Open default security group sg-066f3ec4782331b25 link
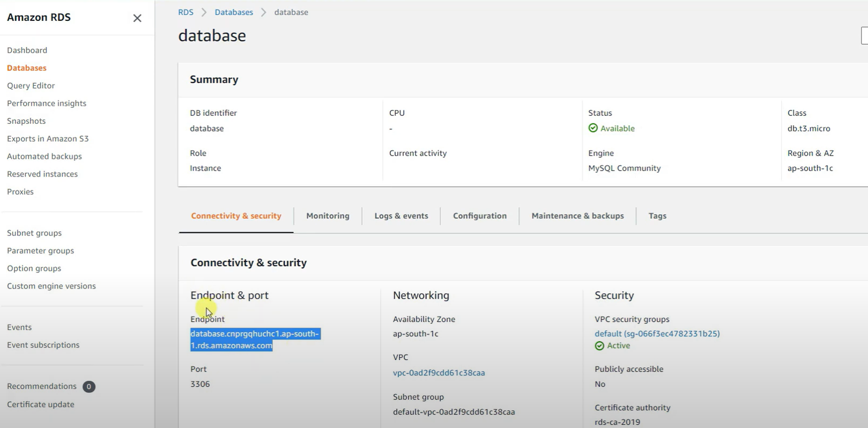The image size is (868, 428). (x=657, y=334)
